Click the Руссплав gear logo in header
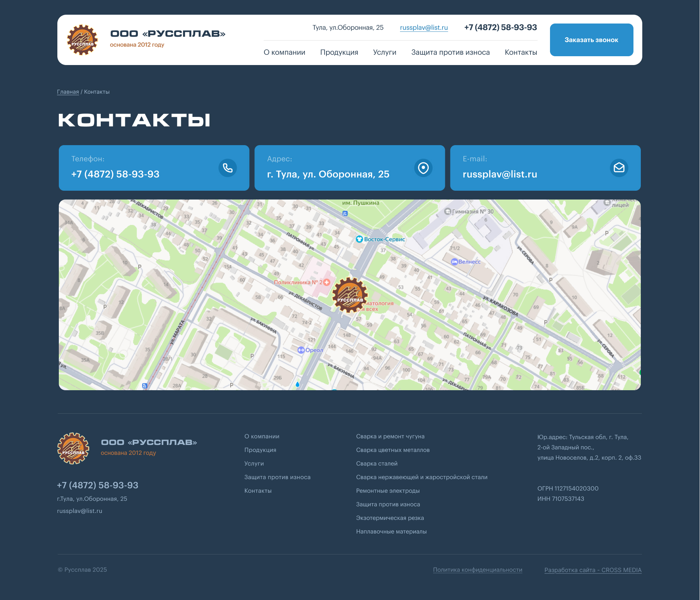This screenshot has width=700, height=600. pyautogui.click(x=82, y=40)
